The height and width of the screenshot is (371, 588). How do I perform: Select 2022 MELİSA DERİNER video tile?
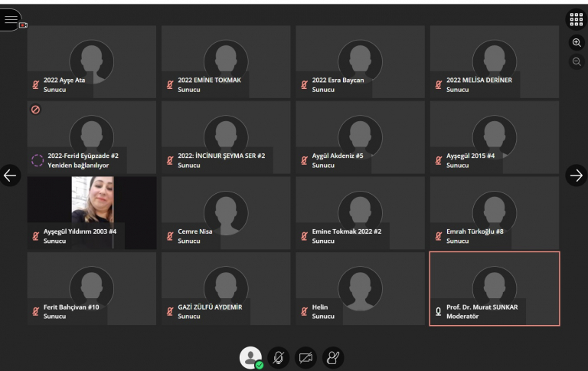pyautogui.click(x=495, y=62)
